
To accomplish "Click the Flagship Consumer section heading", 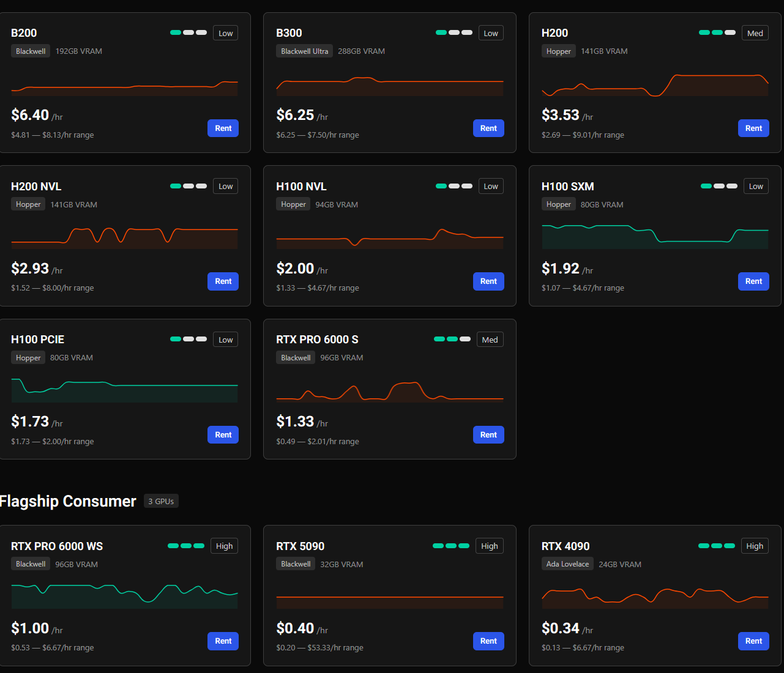I will pyautogui.click(x=68, y=501).
